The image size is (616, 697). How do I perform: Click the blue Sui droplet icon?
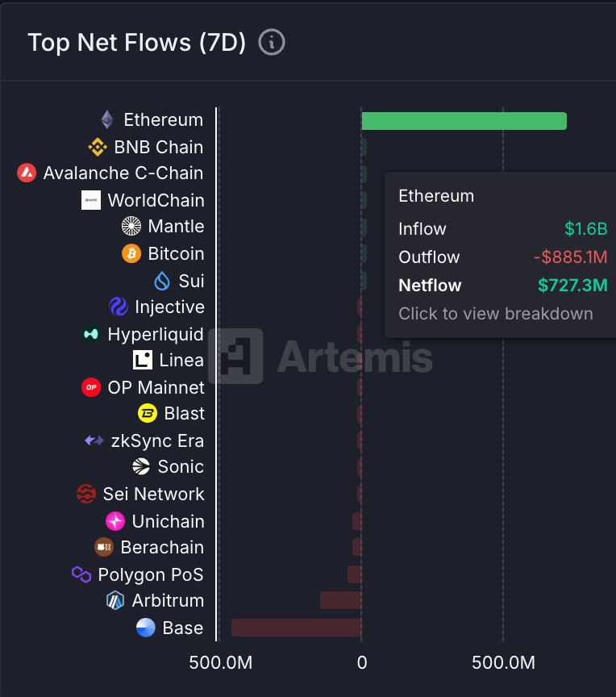[x=162, y=281]
